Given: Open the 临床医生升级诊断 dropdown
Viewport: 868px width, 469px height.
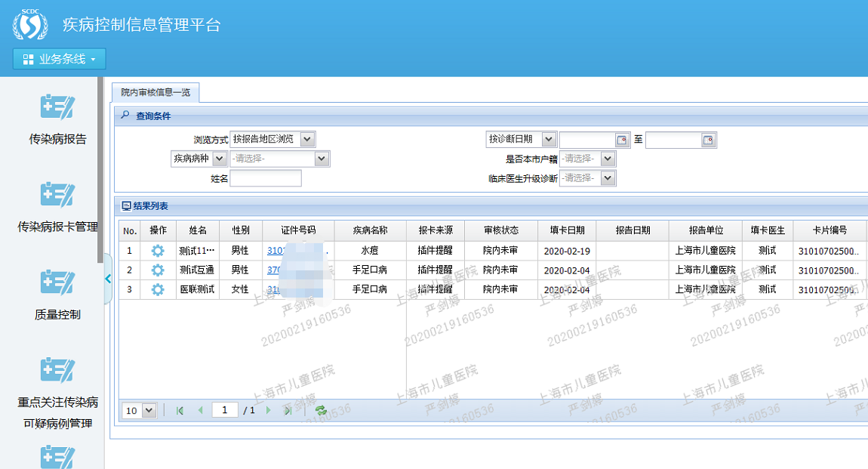Looking at the screenshot, I should pyautogui.click(x=608, y=178).
